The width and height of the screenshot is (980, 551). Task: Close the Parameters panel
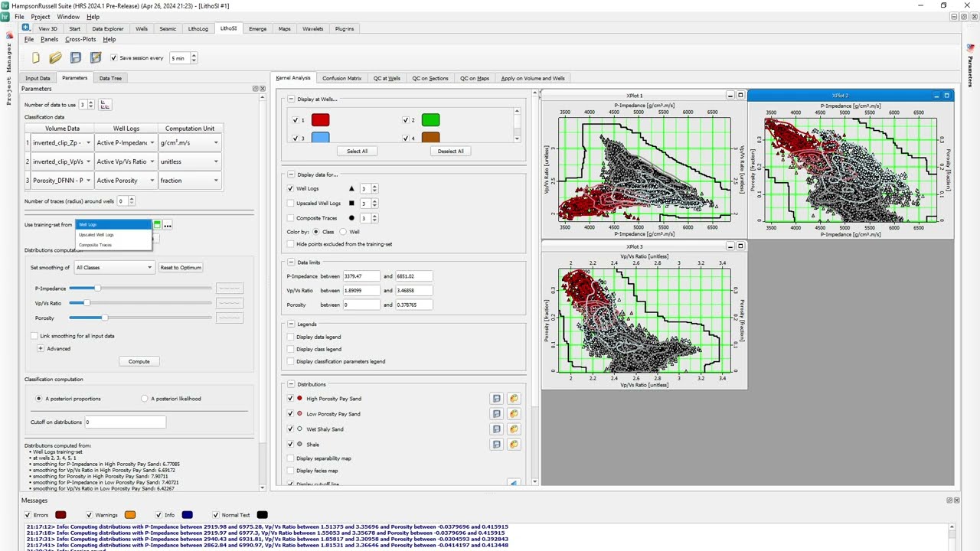click(x=263, y=89)
